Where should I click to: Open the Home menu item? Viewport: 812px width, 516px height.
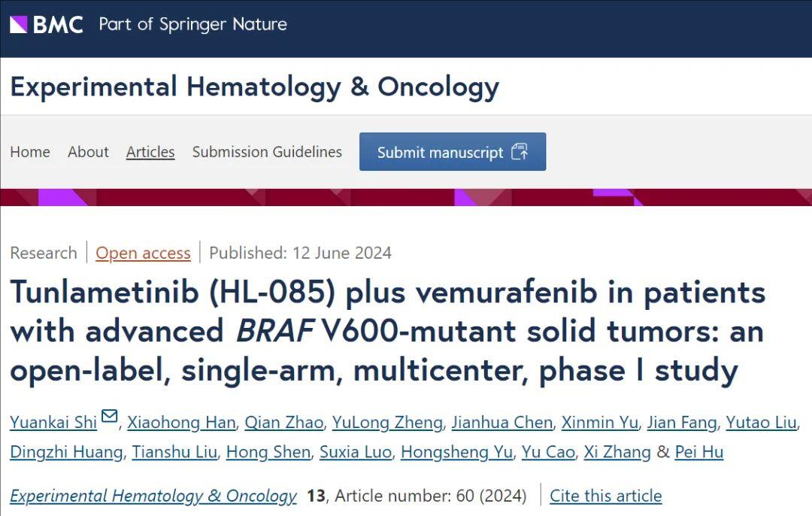pyautogui.click(x=30, y=152)
